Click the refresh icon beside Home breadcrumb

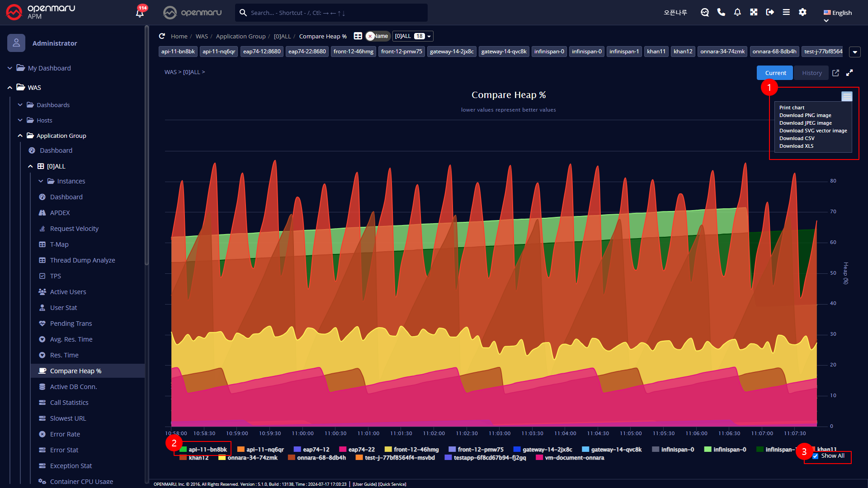point(162,36)
